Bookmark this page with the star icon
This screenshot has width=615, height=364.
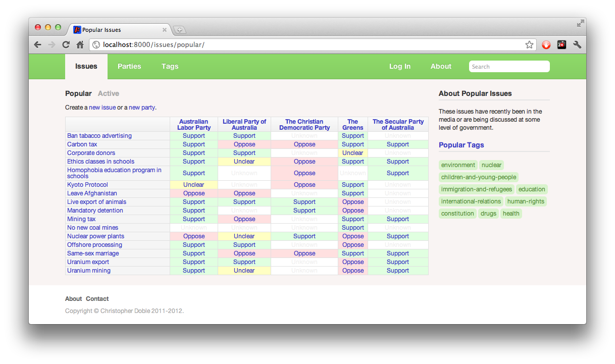coord(529,44)
